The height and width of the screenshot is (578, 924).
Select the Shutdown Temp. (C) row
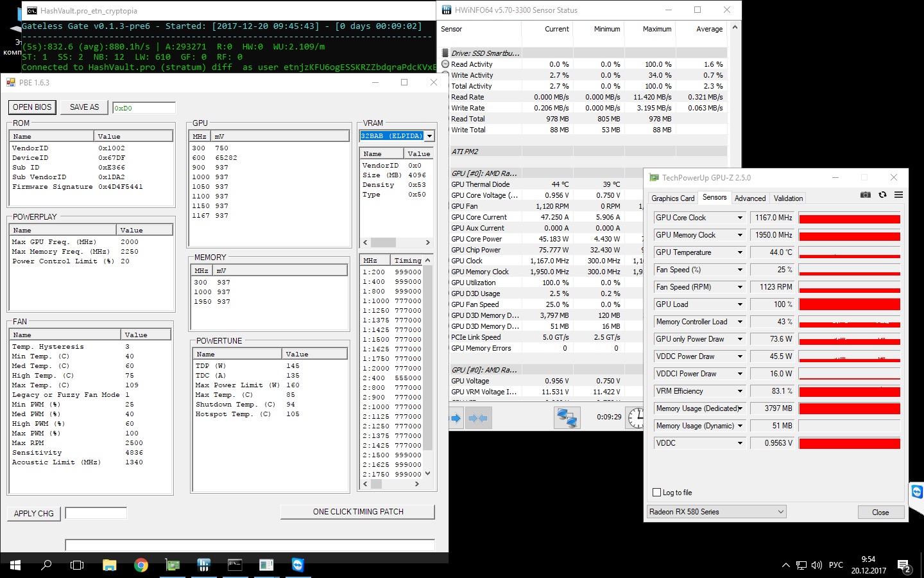(270, 405)
